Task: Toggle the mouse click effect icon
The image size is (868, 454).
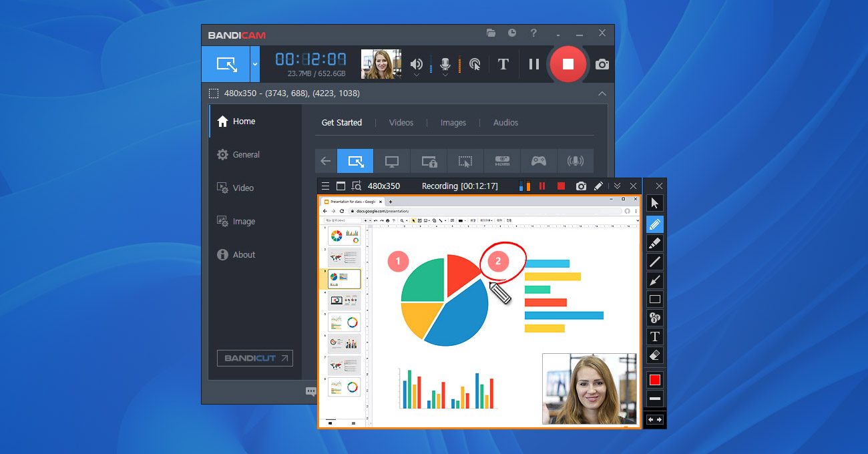Action: point(475,64)
